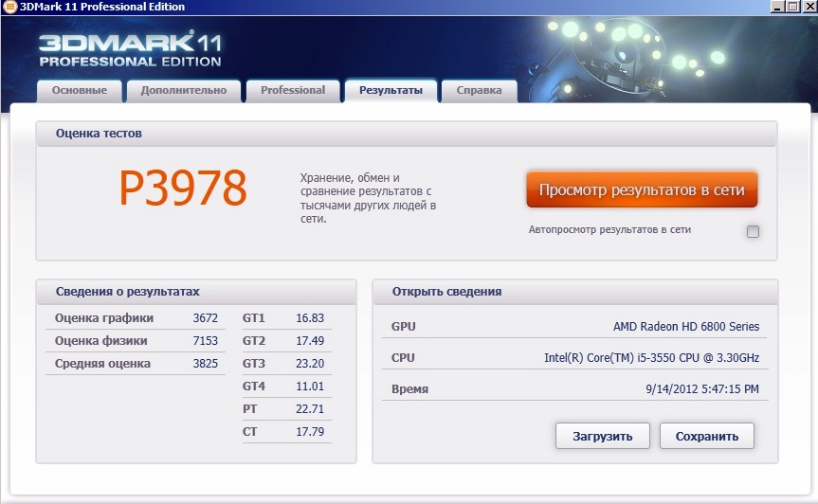Click the GT2 result 17.49

tap(310, 341)
